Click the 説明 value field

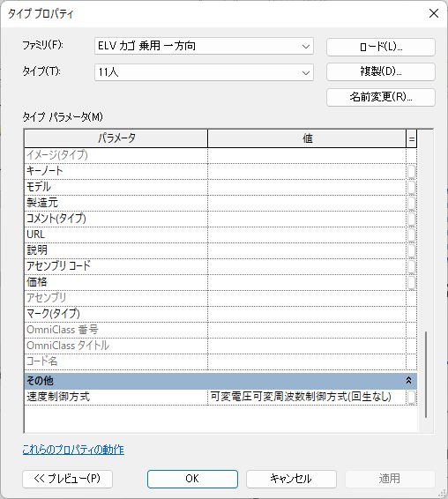(x=307, y=250)
